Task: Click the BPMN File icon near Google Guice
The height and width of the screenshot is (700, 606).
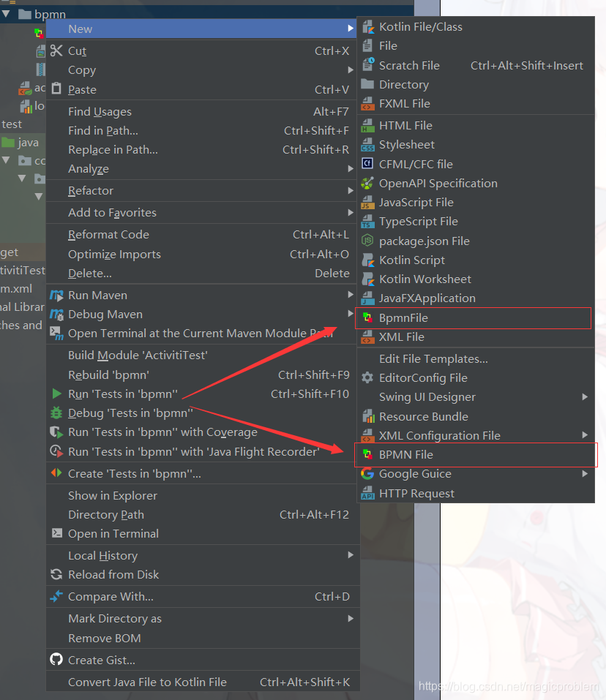Action: pyautogui.click(x=367, y=454)
